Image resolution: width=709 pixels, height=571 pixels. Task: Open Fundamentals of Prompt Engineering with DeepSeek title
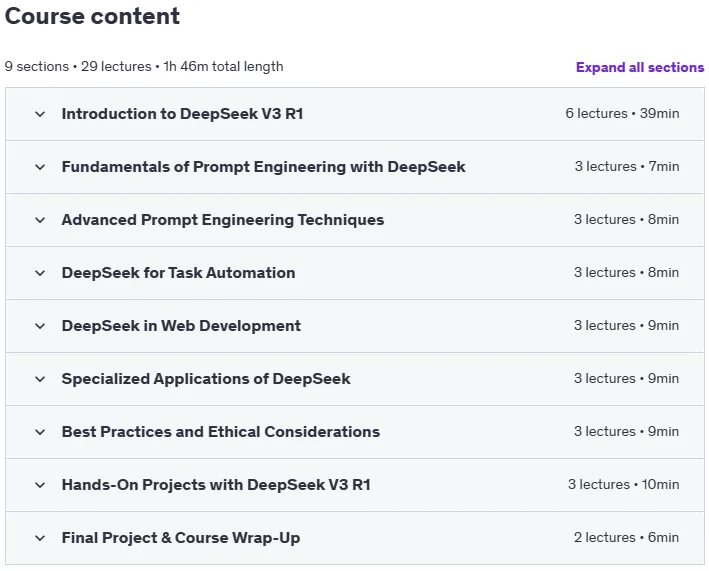pos(264,167)
